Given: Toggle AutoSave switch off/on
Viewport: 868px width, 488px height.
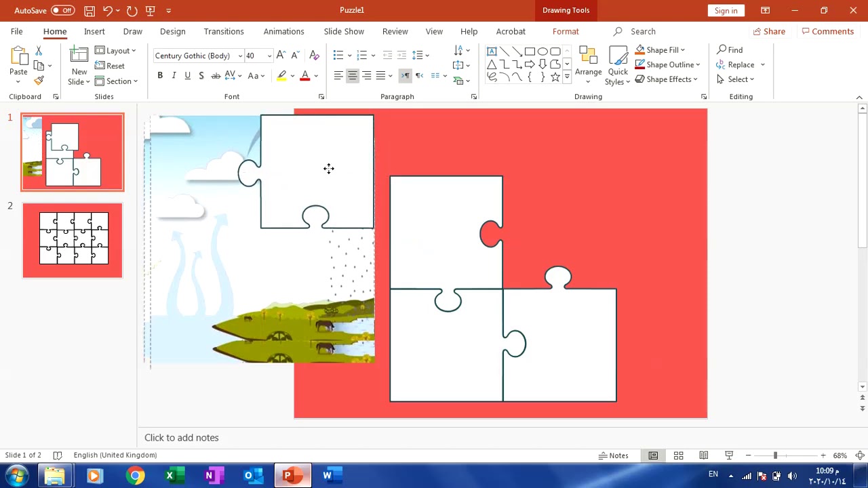Looking at the screenshot, I should tap(62, 10).
